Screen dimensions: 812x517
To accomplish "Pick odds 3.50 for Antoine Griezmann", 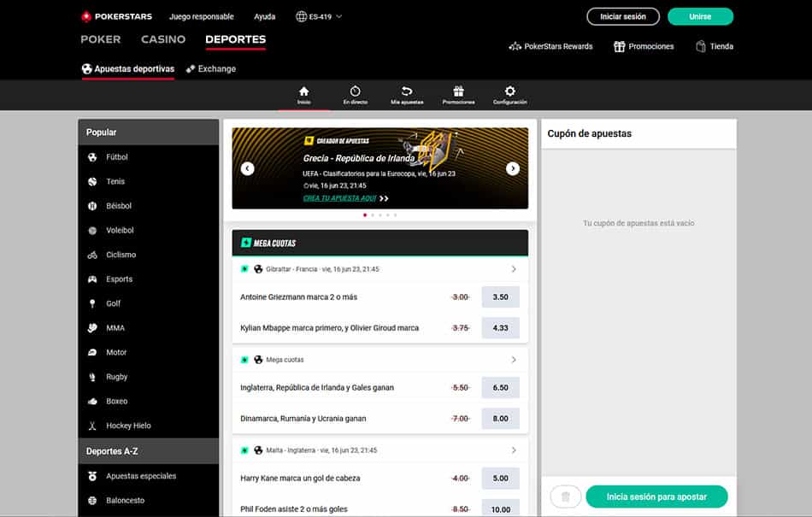I will 500,297.
